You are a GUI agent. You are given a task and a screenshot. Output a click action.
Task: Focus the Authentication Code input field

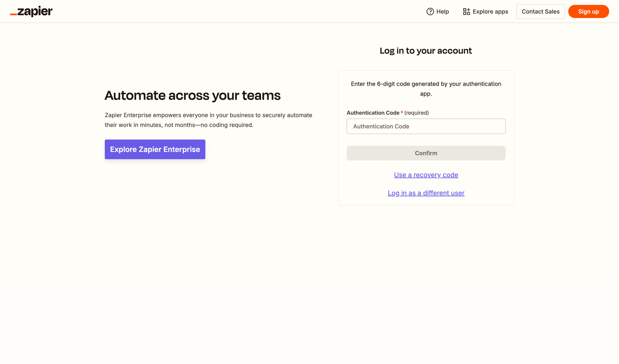(426, 126)
